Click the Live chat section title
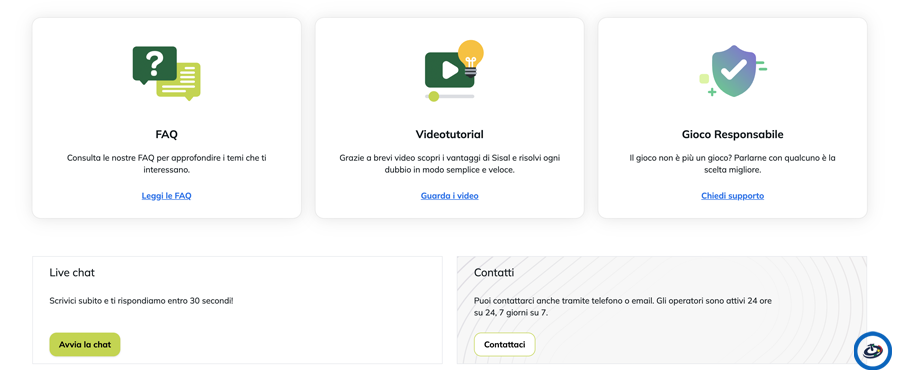This screenshot has width=900, height=378. (72, 272)
